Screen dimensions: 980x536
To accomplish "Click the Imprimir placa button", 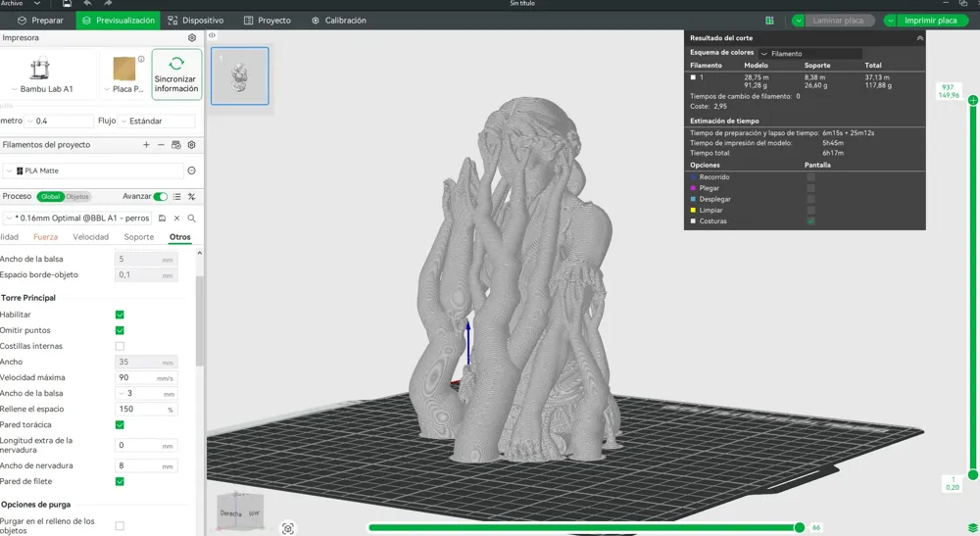I will coord(931,21).
